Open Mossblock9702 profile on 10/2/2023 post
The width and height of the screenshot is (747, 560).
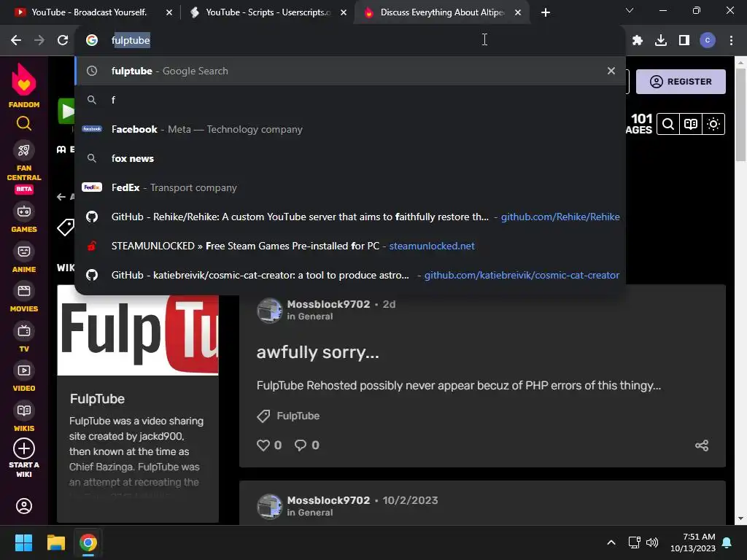click(x=328, y=500)
